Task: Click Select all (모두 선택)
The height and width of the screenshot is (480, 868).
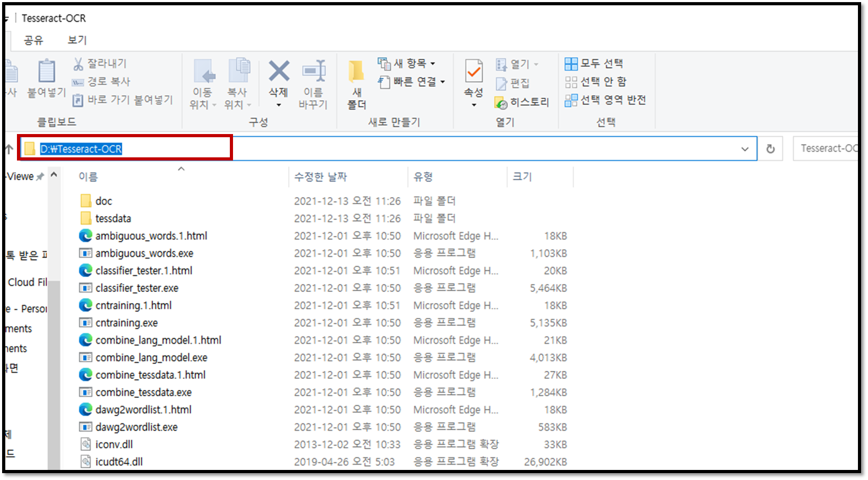Action: click(x=594, y=64)
